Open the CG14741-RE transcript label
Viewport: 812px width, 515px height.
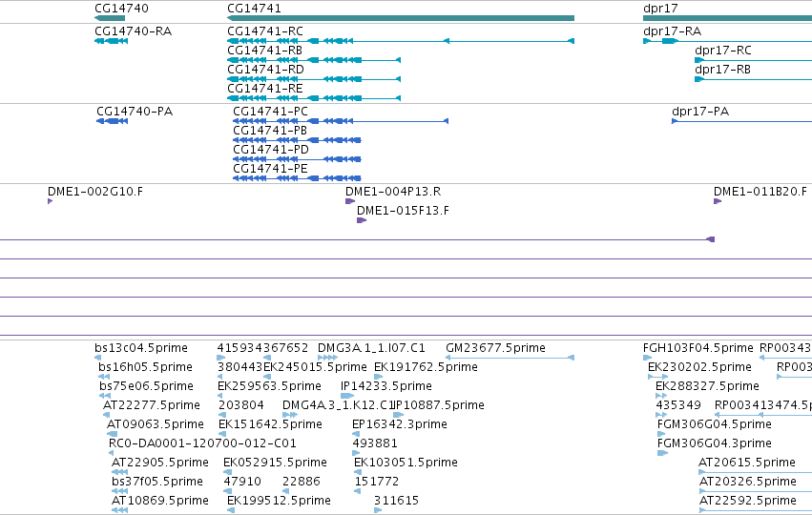(x=265, y=89)
